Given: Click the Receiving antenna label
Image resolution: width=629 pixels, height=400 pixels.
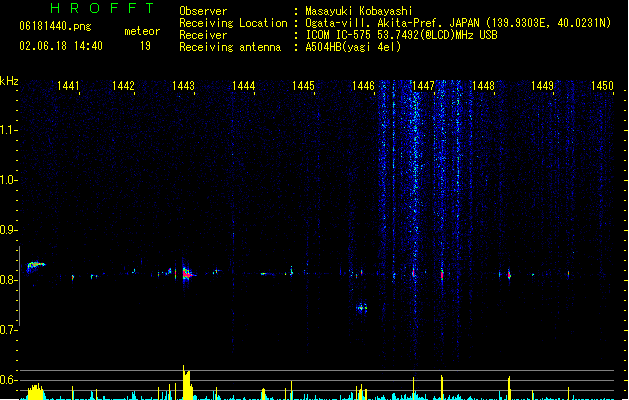Looking at the screenshot, I should (230, 47).
